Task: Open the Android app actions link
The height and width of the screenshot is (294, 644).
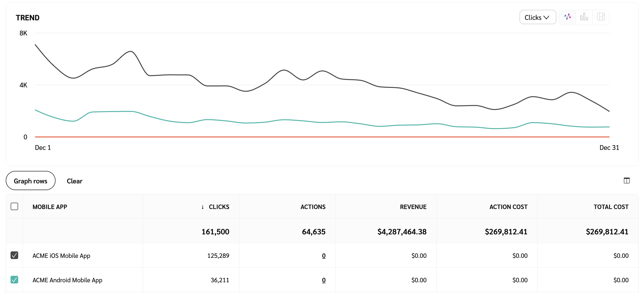Action: click(x=323, y=280)
